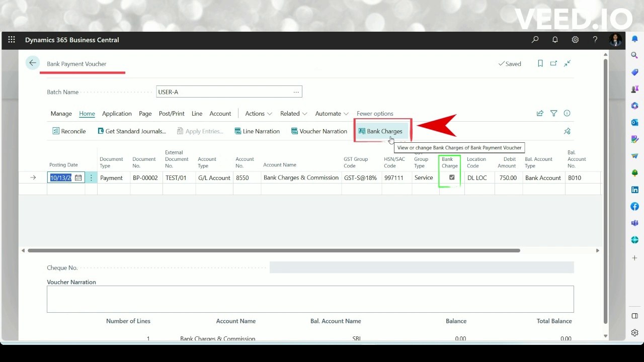Click the GST Group Code cell GST-S@18%
This screenshot has width=644, height=362.
coord(361,177)
